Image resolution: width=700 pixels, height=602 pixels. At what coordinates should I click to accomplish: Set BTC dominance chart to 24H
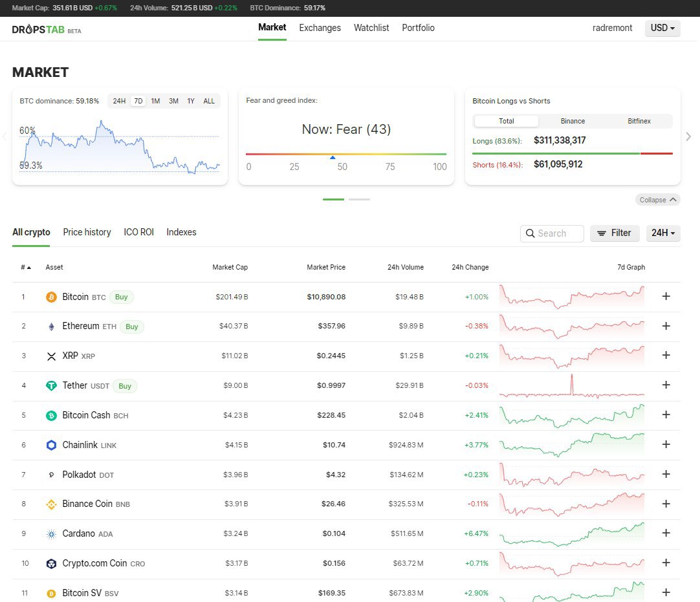(x=119, y=102)
